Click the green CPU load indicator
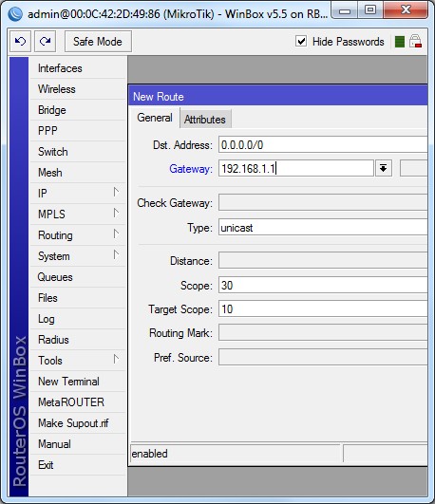The width and height of the screenshot is (435, 504). click(399, 42)
